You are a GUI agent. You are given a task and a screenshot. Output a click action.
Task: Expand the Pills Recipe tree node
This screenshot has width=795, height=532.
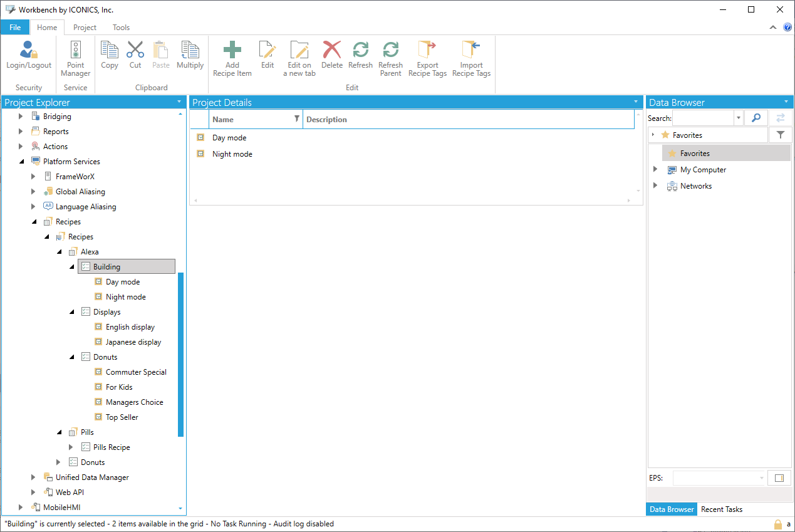pyautogui.click(x=72, y=447)
